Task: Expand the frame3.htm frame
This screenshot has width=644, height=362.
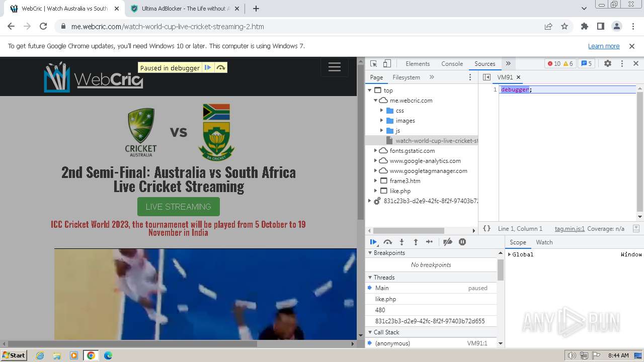Action: (375, 181)
